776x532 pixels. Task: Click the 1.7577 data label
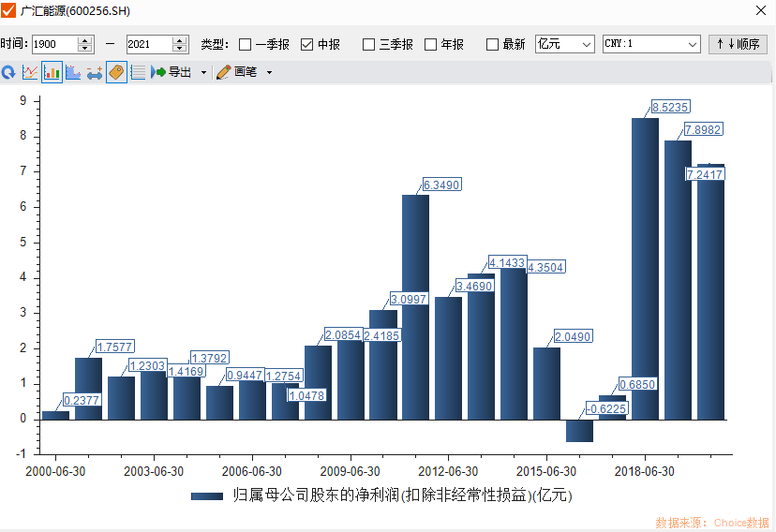[115, 347]
